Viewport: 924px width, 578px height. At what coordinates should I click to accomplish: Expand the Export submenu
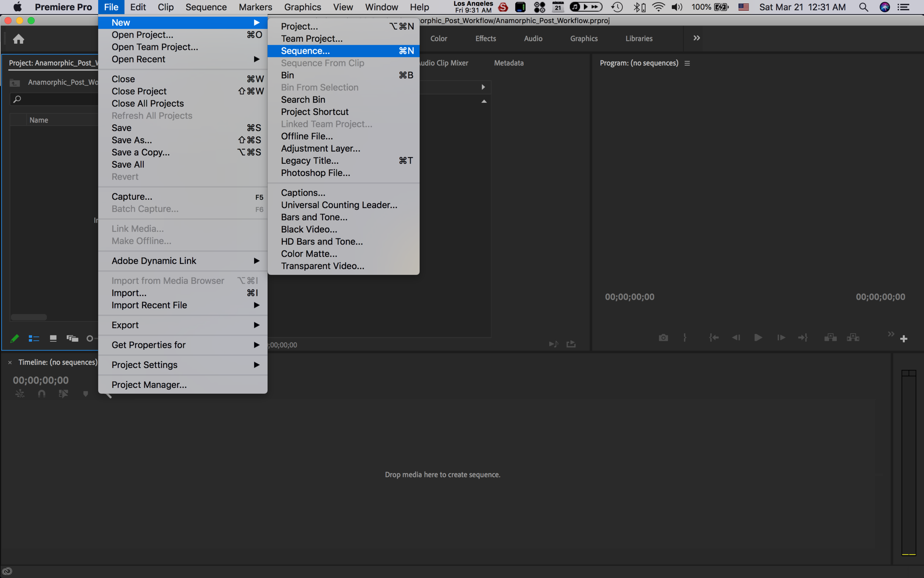[x=183, y=325]
